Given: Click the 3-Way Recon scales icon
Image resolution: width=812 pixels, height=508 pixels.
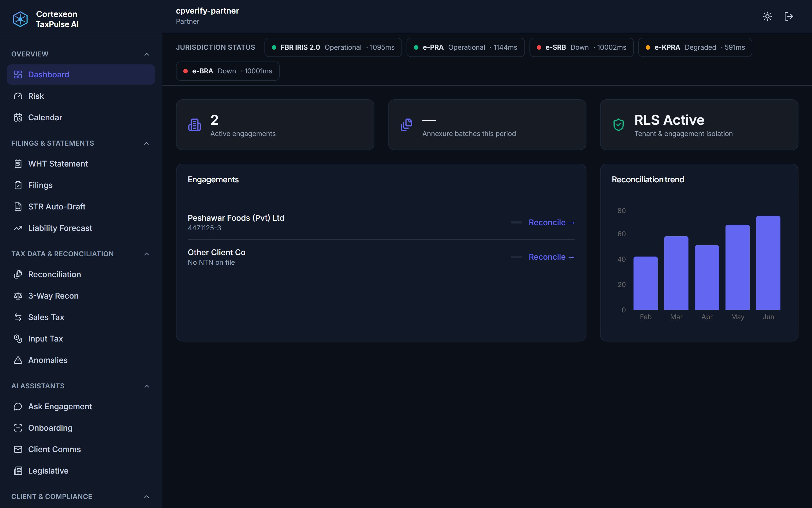Looking at the screenshot, I should [18, 296].
